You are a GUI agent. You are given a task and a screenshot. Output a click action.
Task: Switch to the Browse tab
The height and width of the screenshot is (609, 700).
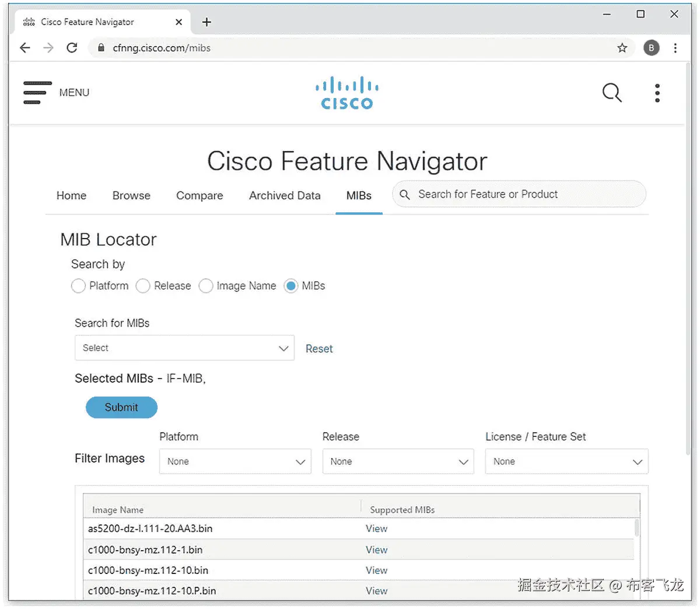[131, 195]
